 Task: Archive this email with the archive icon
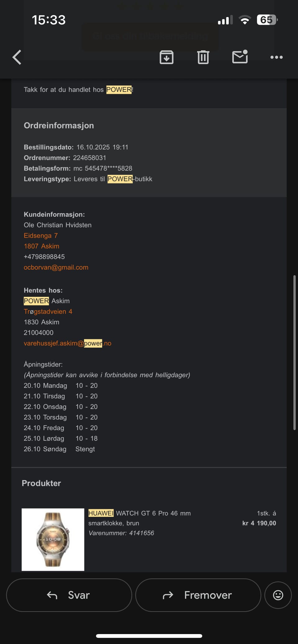point(166,57)
